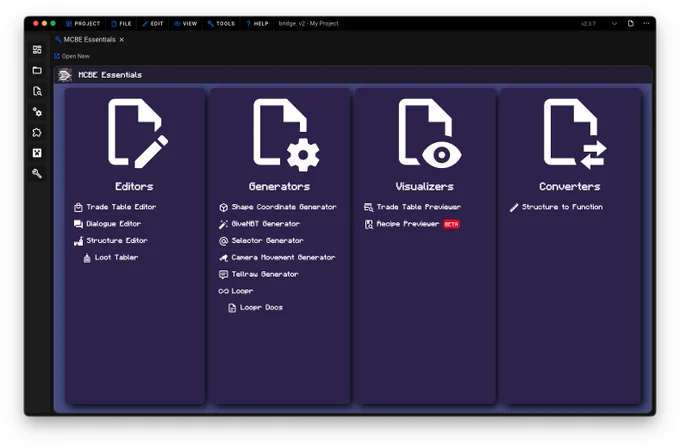Open the Tellraw Generator

point(258,274)
